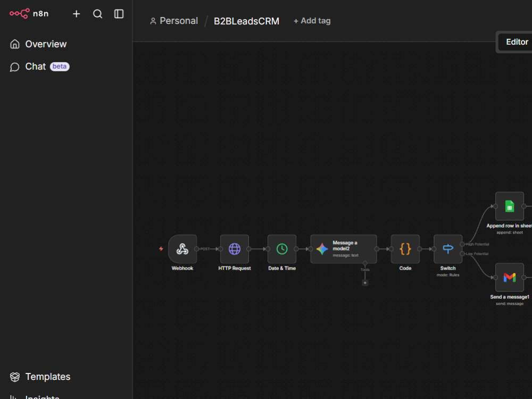Image resolution: width=532 pixels, height=399 pixels.
Task: Click the plus create-new icon in sidebar
Action: pyautogui.click(x=76, y=14)
